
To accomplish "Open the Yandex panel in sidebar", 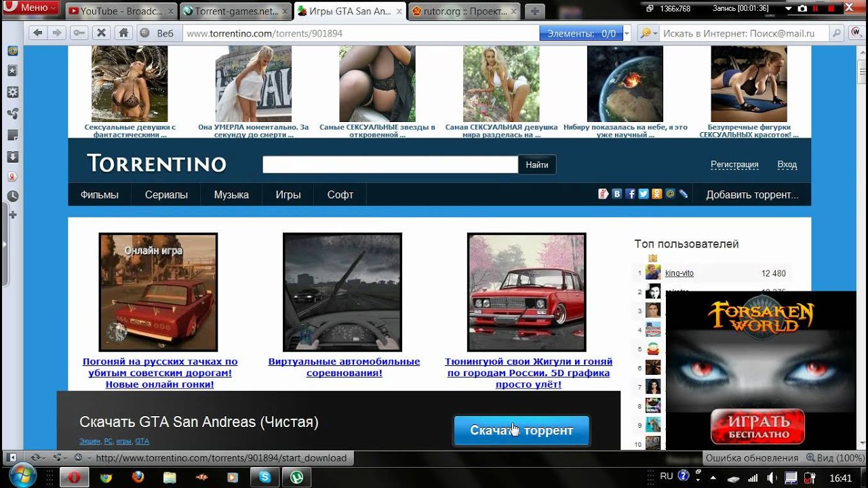I will coord(12,176).
